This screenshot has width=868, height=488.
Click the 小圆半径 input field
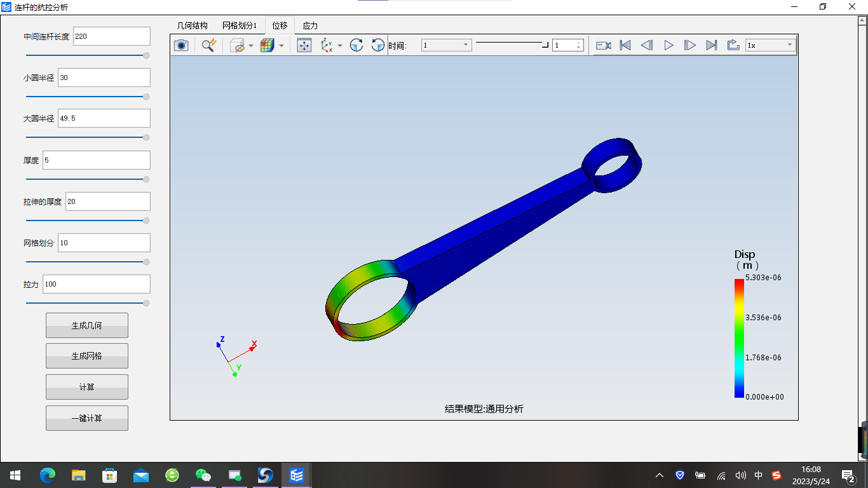[x=104, y=78]
